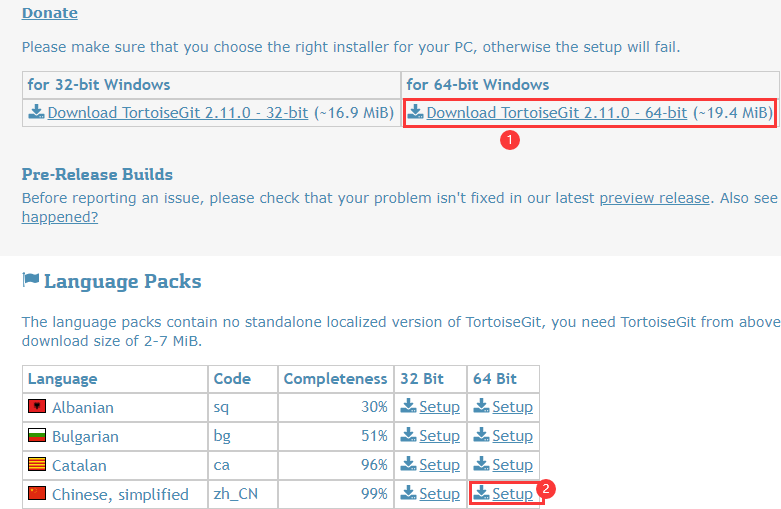Viewport: 781px width, 509px height.
Task: Click the Chinese flag icon
Action: click(37, 493)
